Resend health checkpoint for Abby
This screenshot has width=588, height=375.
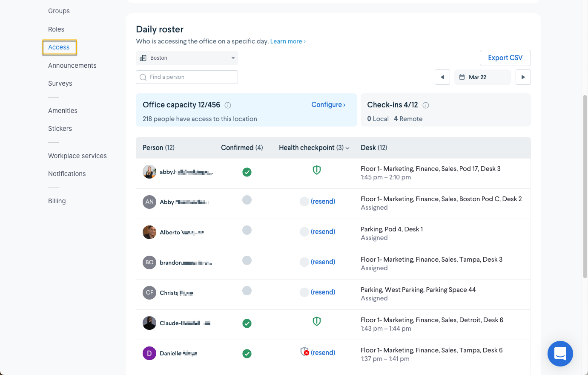tap(323, 202)
